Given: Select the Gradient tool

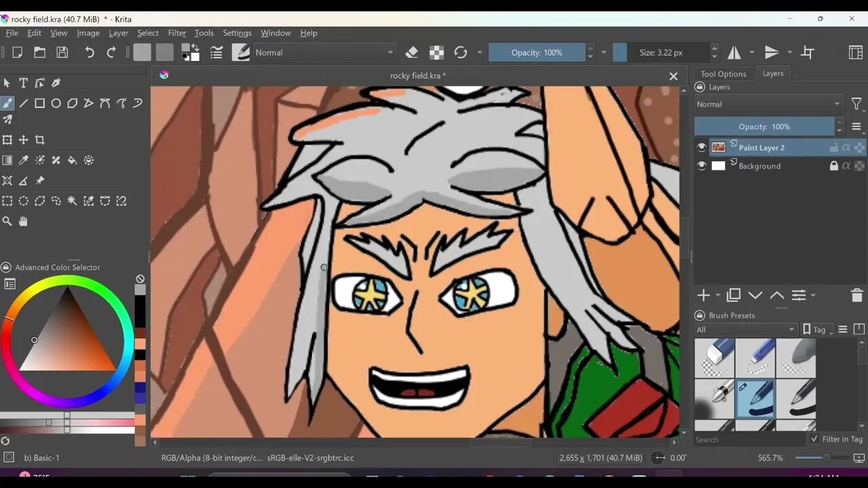Looking at the screenshot, I should click(x=7, y=160).
